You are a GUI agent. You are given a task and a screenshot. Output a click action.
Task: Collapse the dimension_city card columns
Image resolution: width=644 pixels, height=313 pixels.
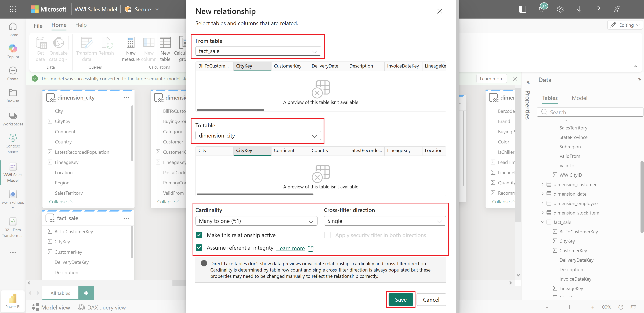pos(61,202)
